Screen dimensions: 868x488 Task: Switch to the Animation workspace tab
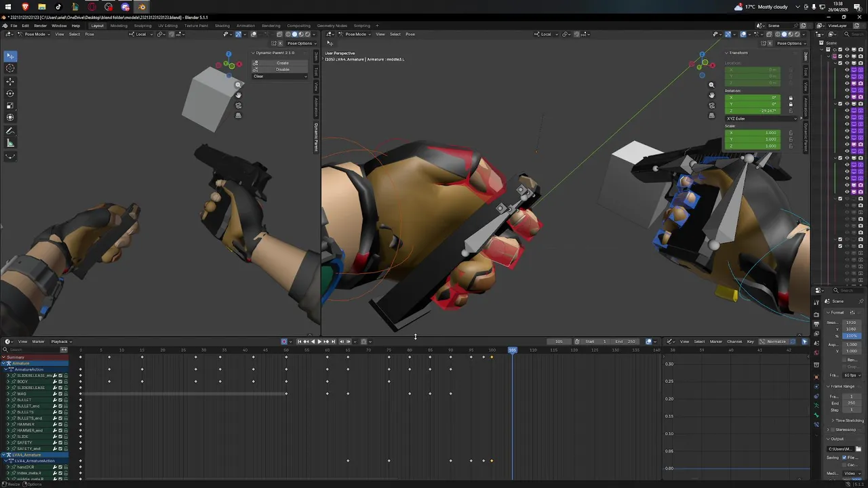(x=245, y=26)
